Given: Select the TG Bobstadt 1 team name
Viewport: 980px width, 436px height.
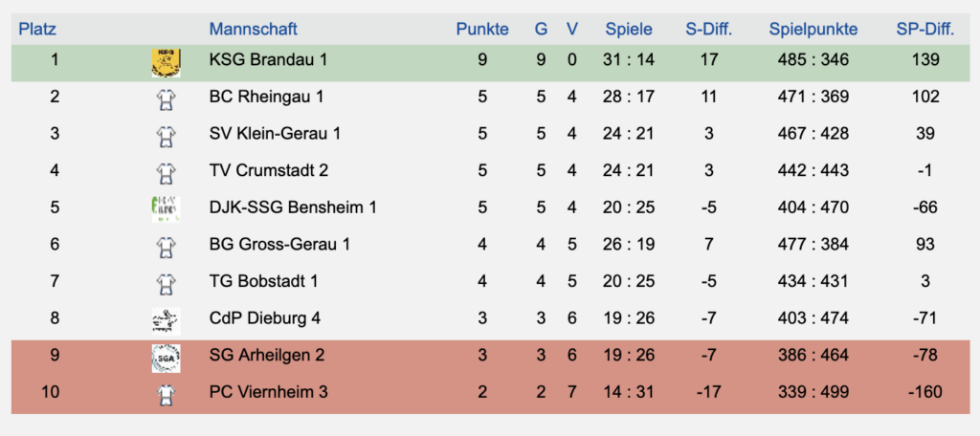Looking at the screenshot, I should (263, 281).
